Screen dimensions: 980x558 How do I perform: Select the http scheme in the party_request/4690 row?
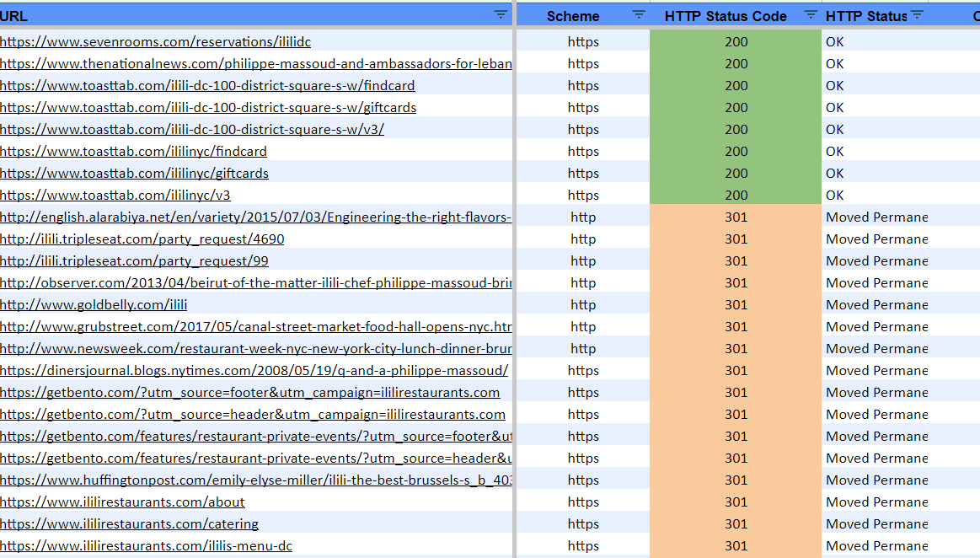click(583, 239)
